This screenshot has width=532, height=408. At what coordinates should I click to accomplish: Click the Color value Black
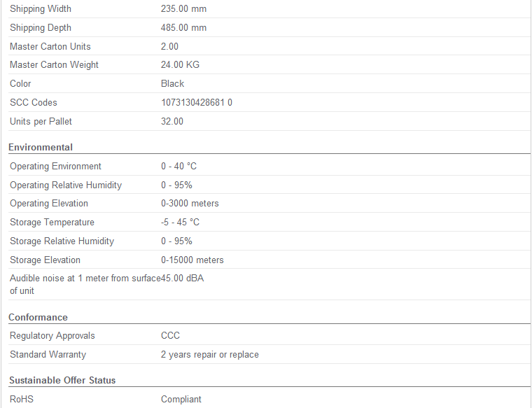(x=172, y=83)
